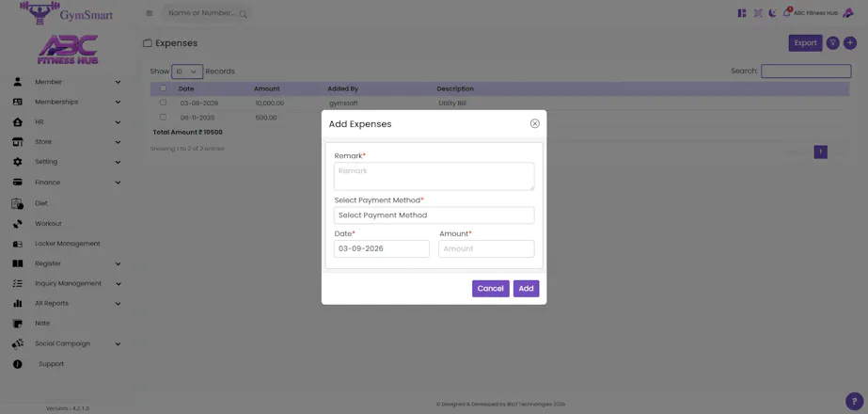868x414 pixels.
Task: Click the gymstaff cell
Action: click(343, 103)
